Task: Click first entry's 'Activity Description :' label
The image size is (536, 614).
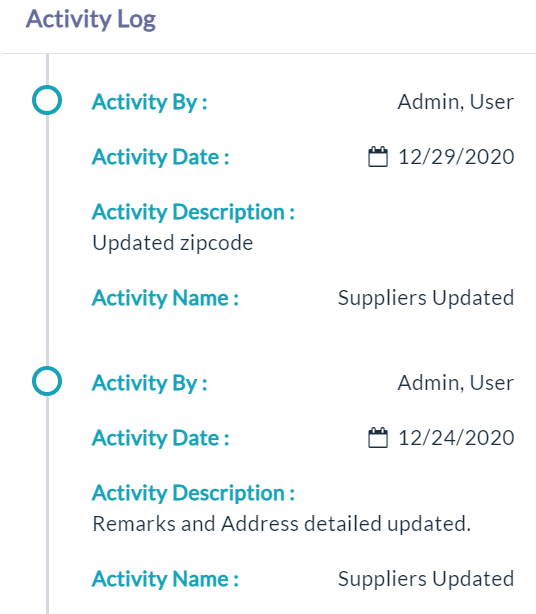Action: coord(193,213)
